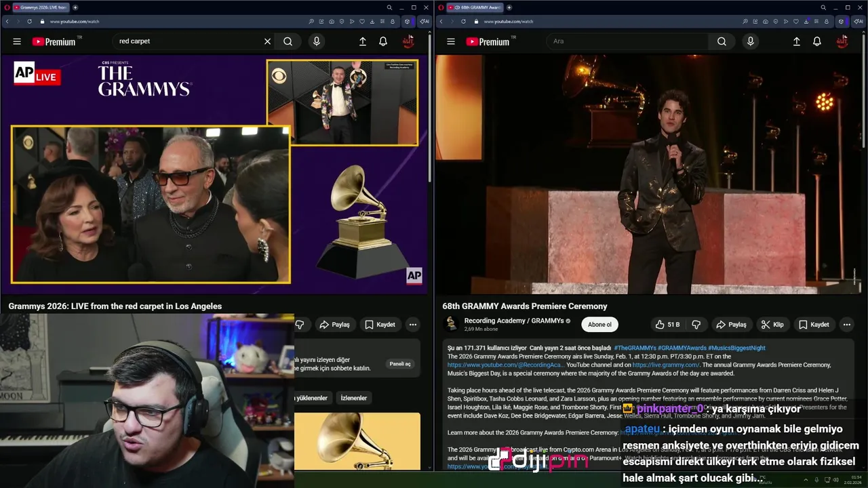Like the video showing 51 B
Image resolution: width=868 pixels, height=488 pixels.
point(667,325)
